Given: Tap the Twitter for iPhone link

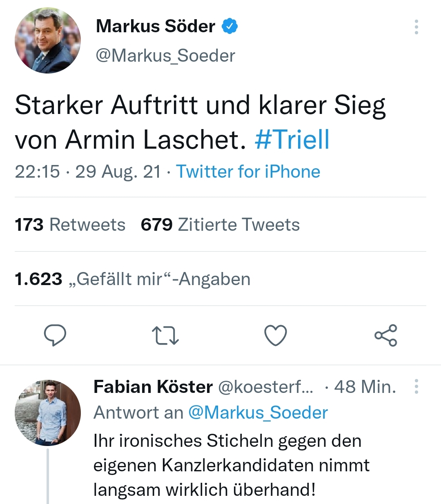Looking at the screenshot, I should (248, 172).
